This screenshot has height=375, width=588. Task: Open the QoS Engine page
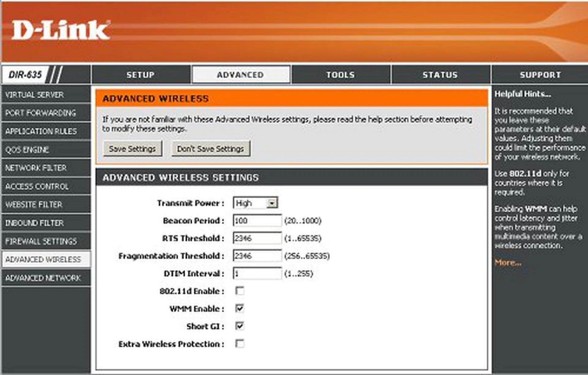point(28,150)
